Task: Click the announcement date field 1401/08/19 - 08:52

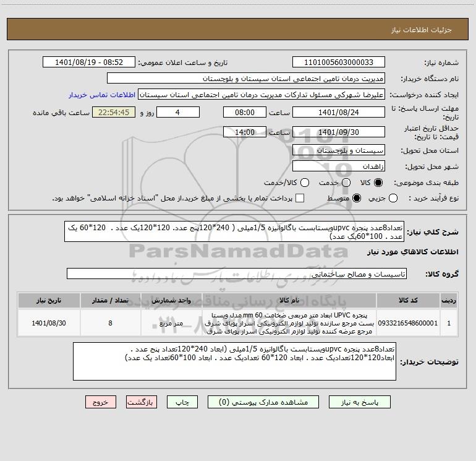Action: 89,62
